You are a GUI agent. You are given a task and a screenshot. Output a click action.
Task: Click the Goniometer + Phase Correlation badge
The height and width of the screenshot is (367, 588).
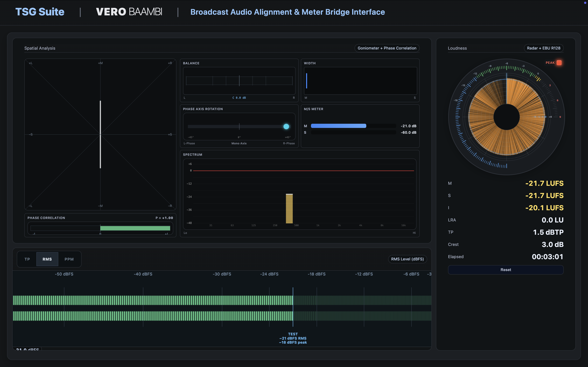387,48
